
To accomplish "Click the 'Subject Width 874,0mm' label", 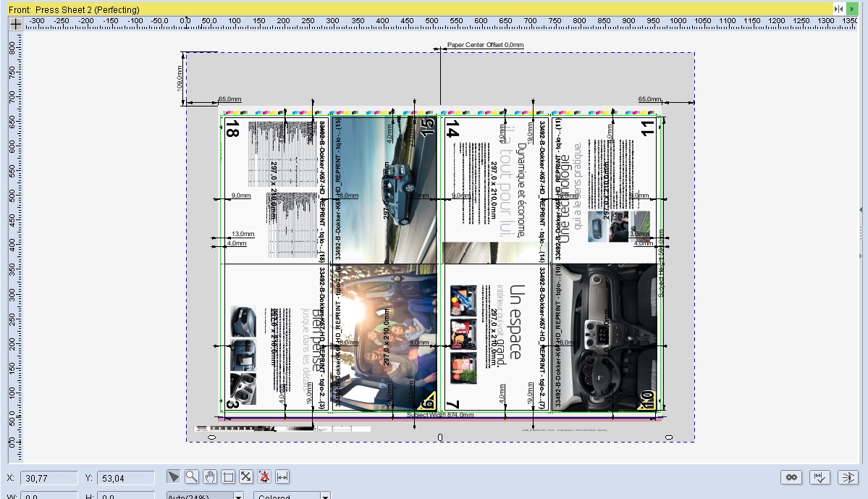I will click(440, 415).
